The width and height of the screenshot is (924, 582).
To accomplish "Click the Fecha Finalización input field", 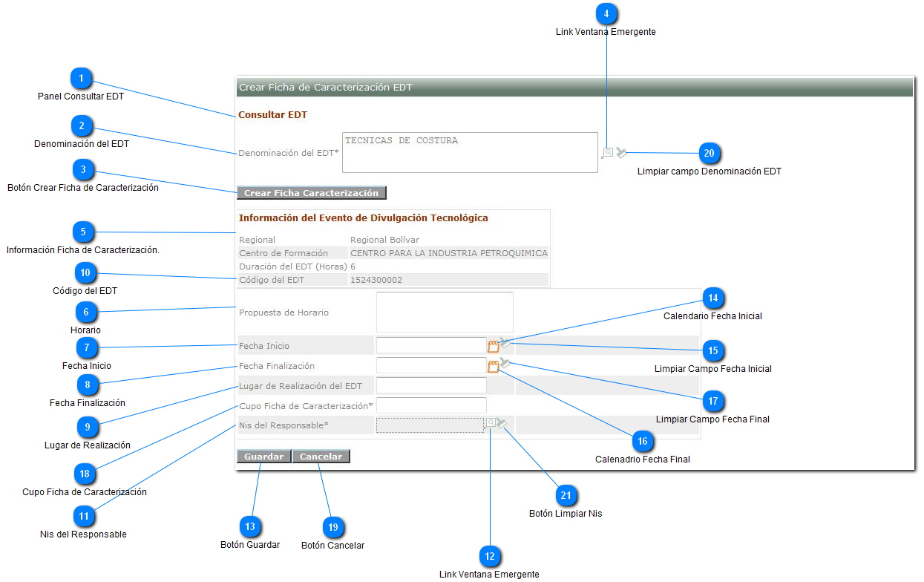I will pos(431,365).
